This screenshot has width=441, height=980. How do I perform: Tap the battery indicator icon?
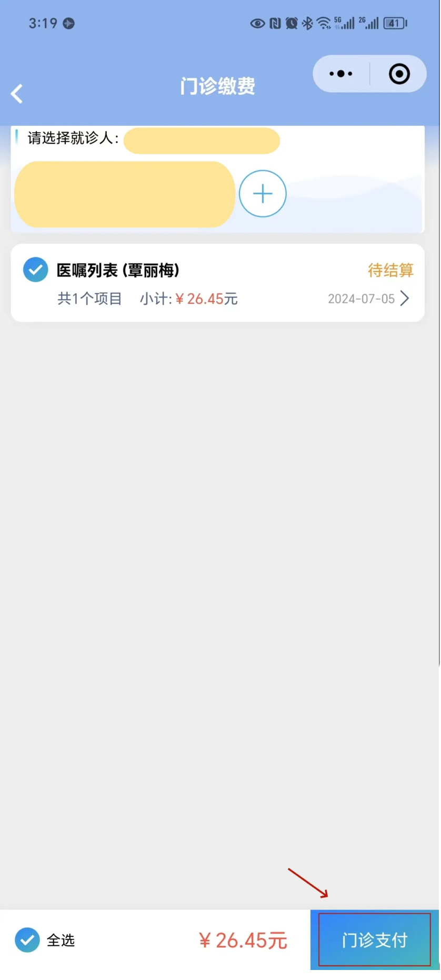pos(395,23)
